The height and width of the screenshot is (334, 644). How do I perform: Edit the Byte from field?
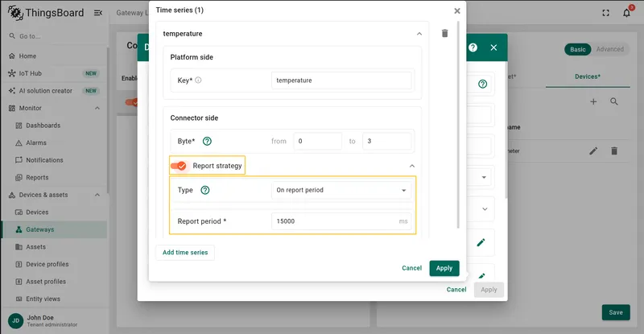[317, 141]
